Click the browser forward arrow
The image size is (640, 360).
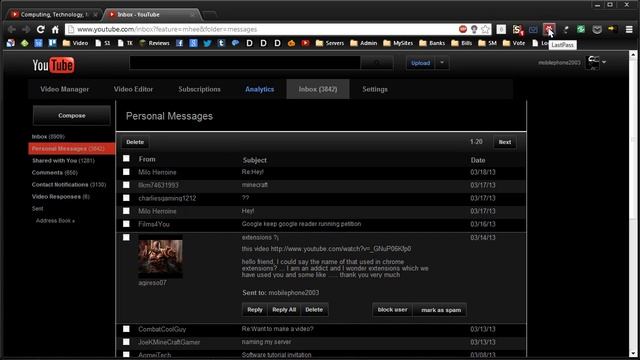click(x=26, y=29)
